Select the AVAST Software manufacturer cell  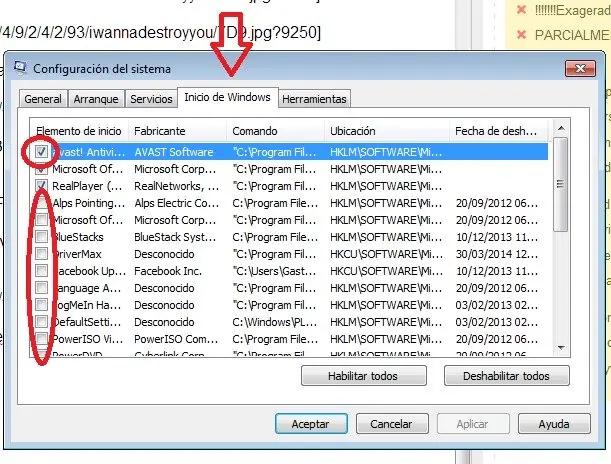[x=174, y=152]
